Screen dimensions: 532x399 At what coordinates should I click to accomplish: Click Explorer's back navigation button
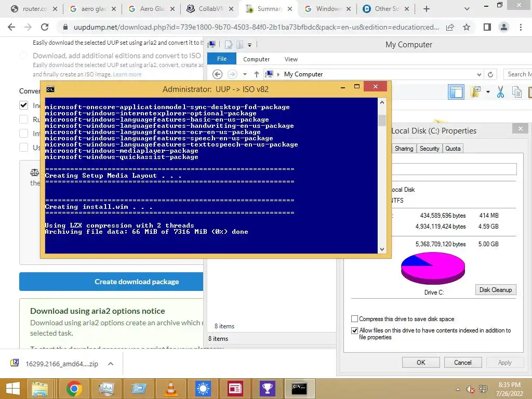coord(217,74)
